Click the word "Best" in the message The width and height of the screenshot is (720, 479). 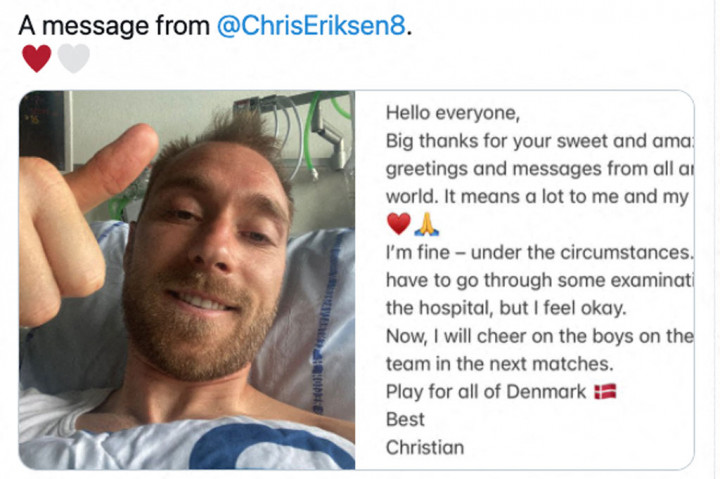405,419
